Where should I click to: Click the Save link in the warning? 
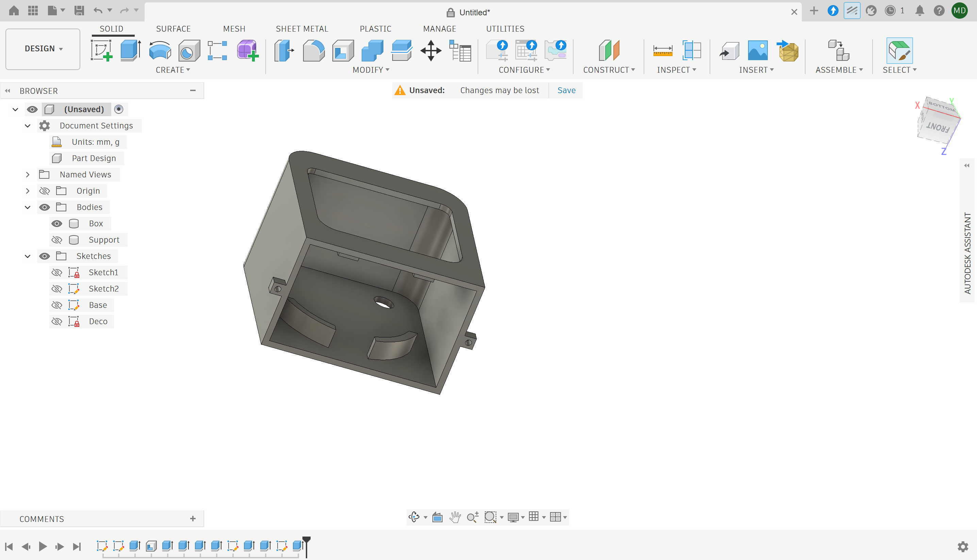pos(566,90)
